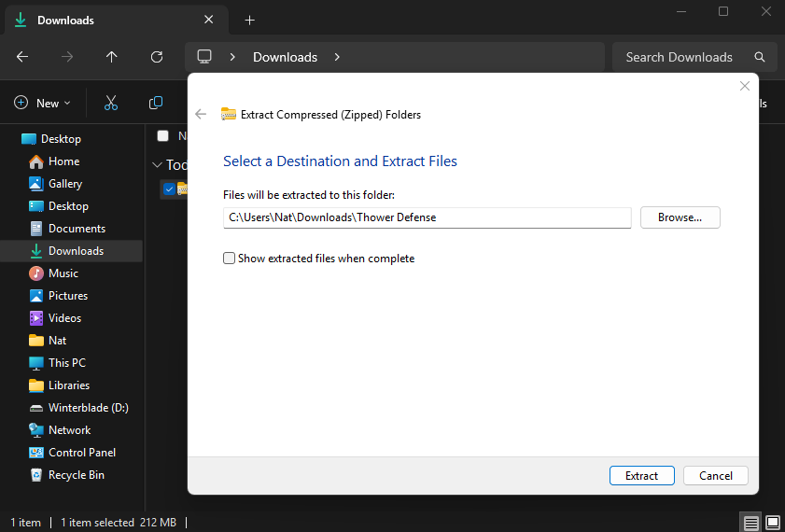Enable Show extracted files when complete
This screenshot has height=532, width=785.
(229, 259)
